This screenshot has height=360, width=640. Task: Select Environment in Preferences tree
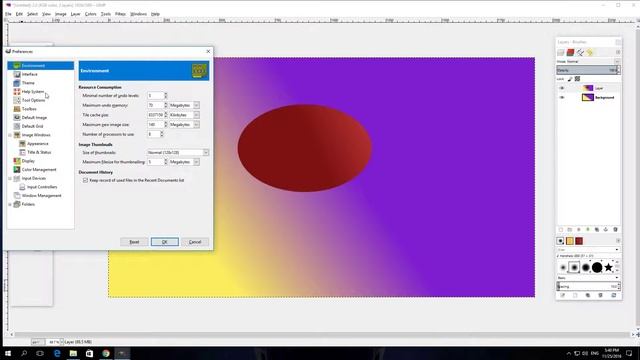tap(33, 66)
